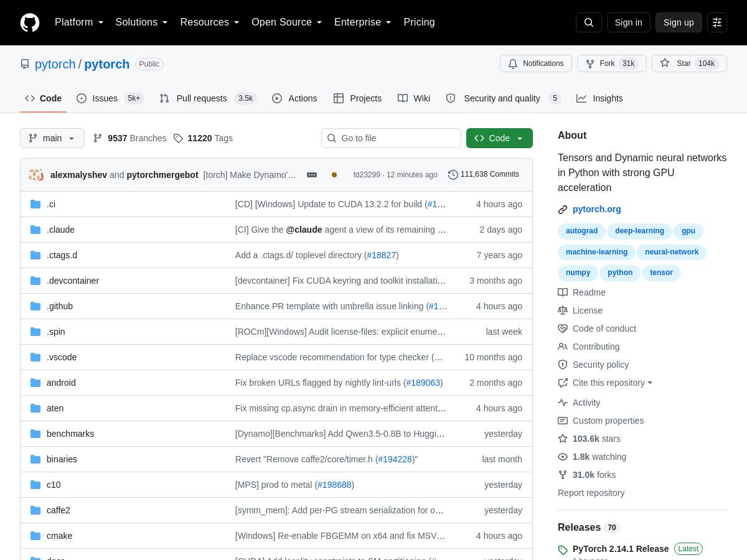
Task: Open the appearance settings sliders icon
Action: click(717, 22)
